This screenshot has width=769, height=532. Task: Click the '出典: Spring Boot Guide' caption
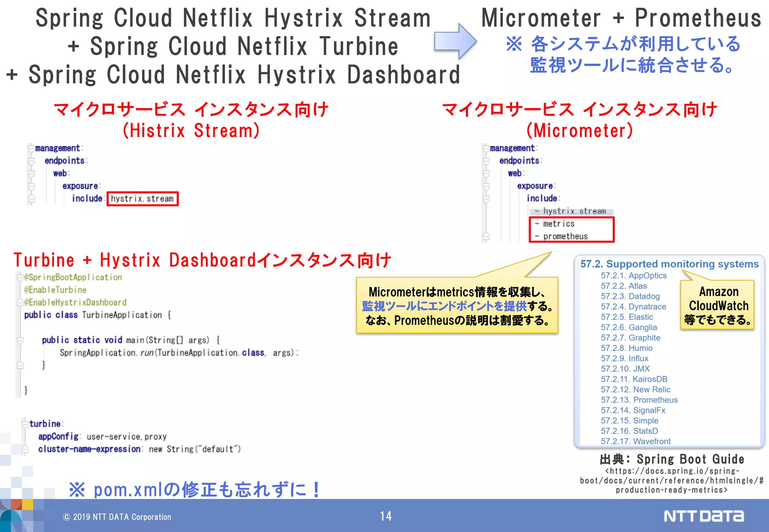(x=672, y=459)
